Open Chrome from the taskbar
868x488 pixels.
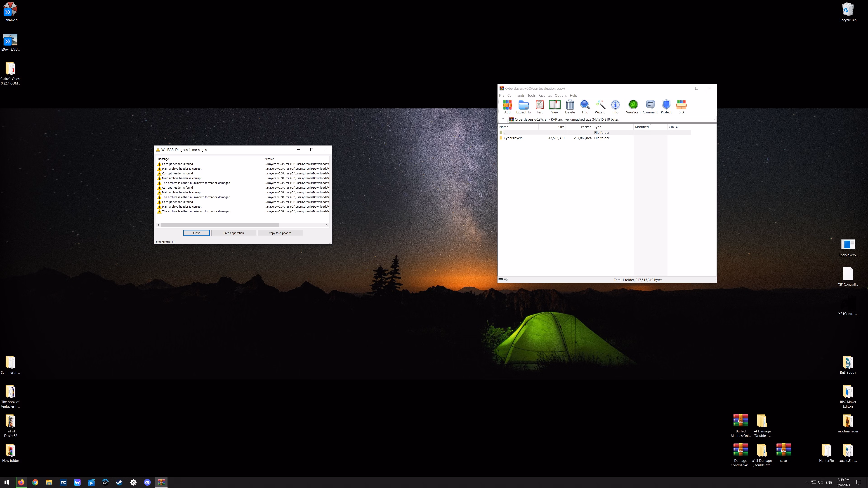pos(35,482)
